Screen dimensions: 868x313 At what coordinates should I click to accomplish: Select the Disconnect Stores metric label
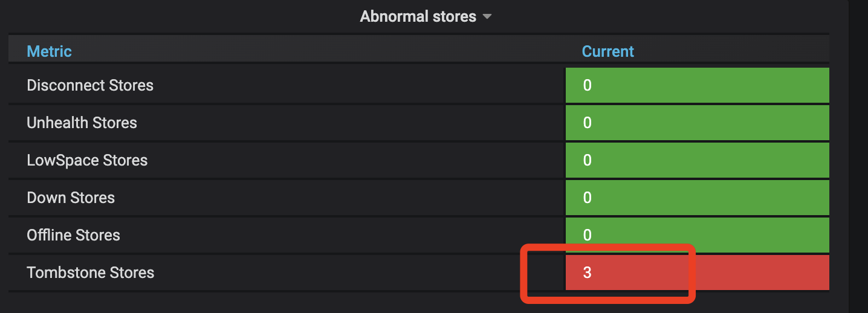click(90, 85)
